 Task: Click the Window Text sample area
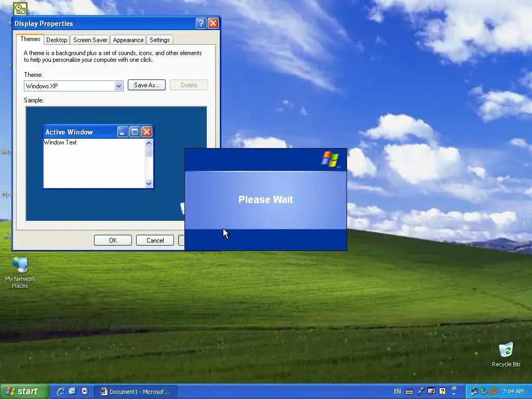[60, 142]
